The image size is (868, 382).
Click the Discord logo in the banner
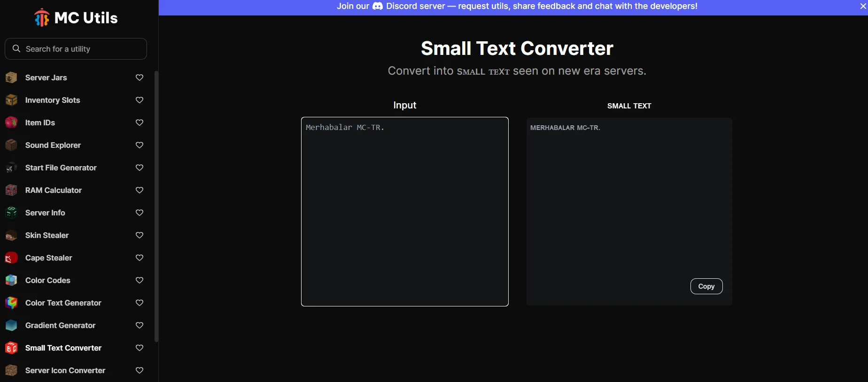(x=378, y=6)
